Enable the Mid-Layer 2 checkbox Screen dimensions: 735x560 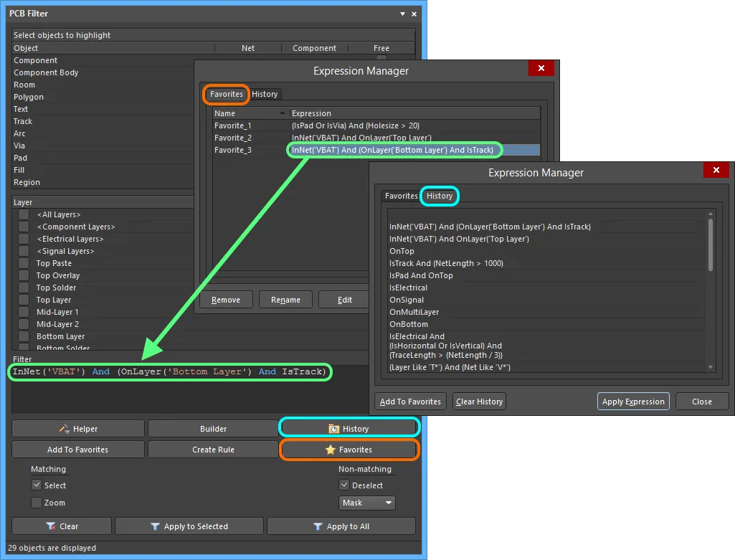tap(24, 324)
